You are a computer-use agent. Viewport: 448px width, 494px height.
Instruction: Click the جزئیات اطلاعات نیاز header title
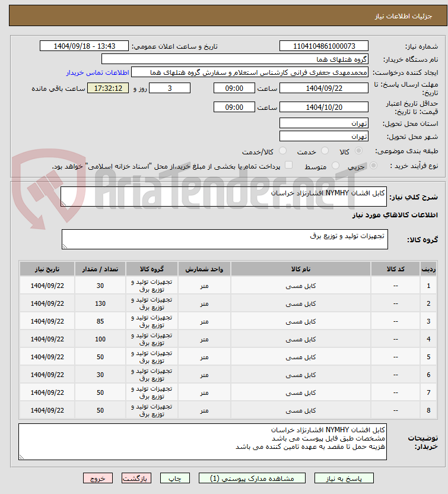(x=403, y=16)
